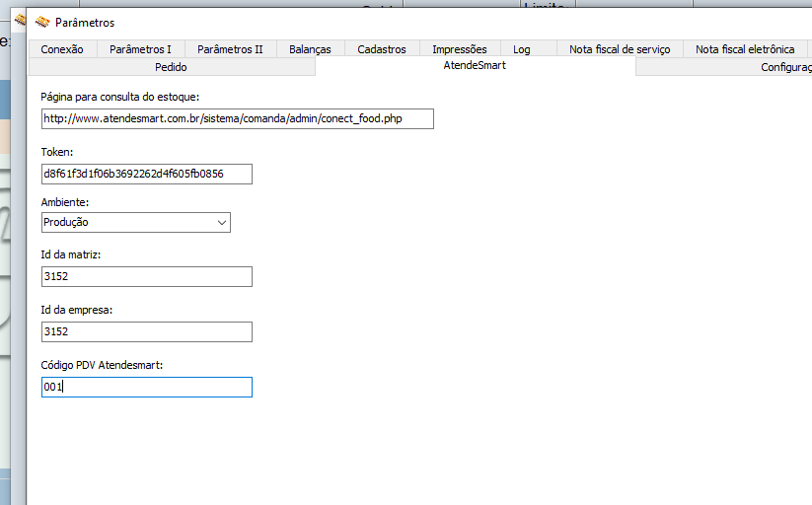Select the Nota fiscal eletrônica tab

745,49
